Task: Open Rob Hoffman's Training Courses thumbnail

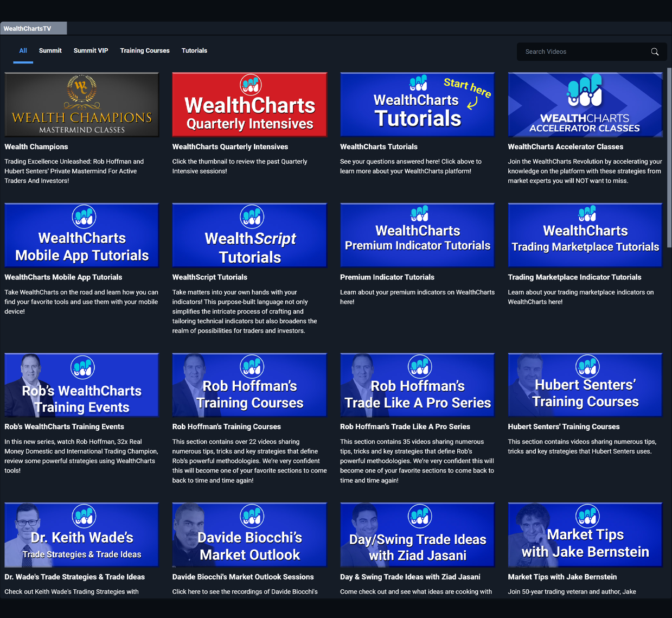Action: [x=249, y=385]
